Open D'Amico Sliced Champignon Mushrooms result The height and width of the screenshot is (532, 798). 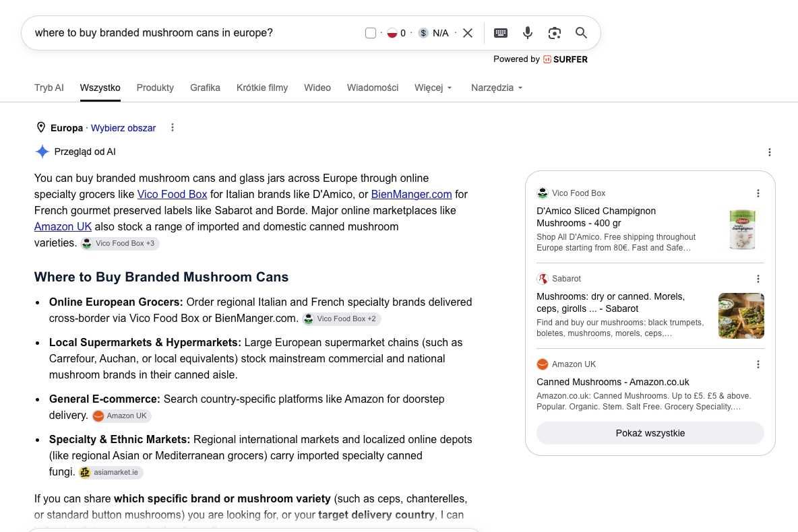pyautogui.click(x=596, y=217)
